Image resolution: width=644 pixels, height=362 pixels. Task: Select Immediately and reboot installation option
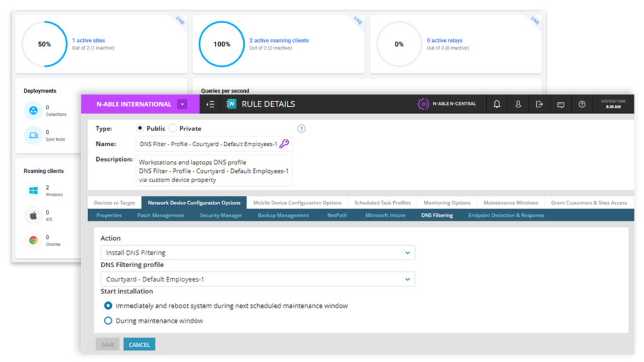[x=108, y=306]
